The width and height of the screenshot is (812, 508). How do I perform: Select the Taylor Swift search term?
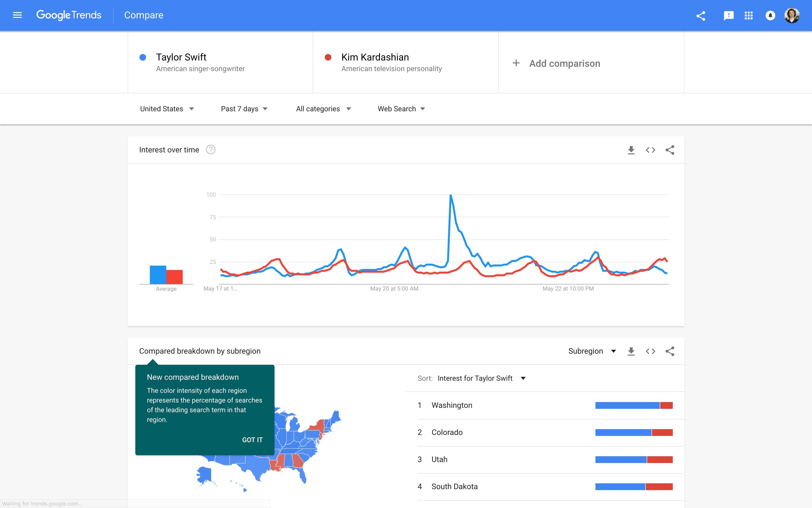(x=220, y=62)
